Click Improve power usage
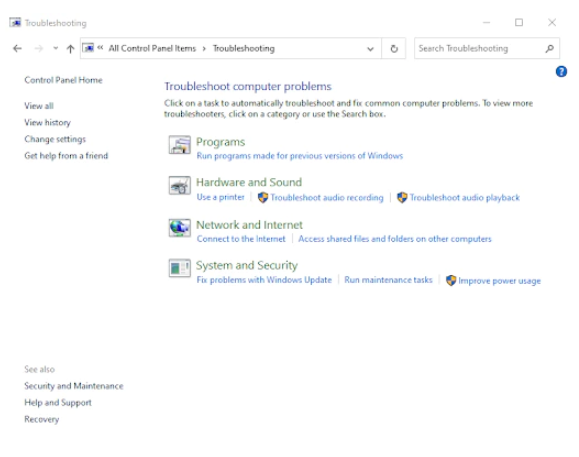This screenshot has height=457, width=579. point(499,281)
